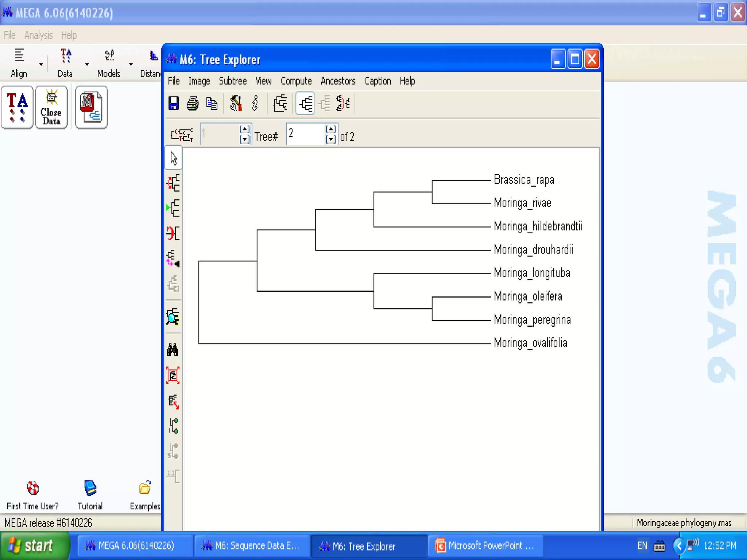Open the Help menu in Tree Explorer
This screenshot has width=747, height=560.
coord(407,81)
